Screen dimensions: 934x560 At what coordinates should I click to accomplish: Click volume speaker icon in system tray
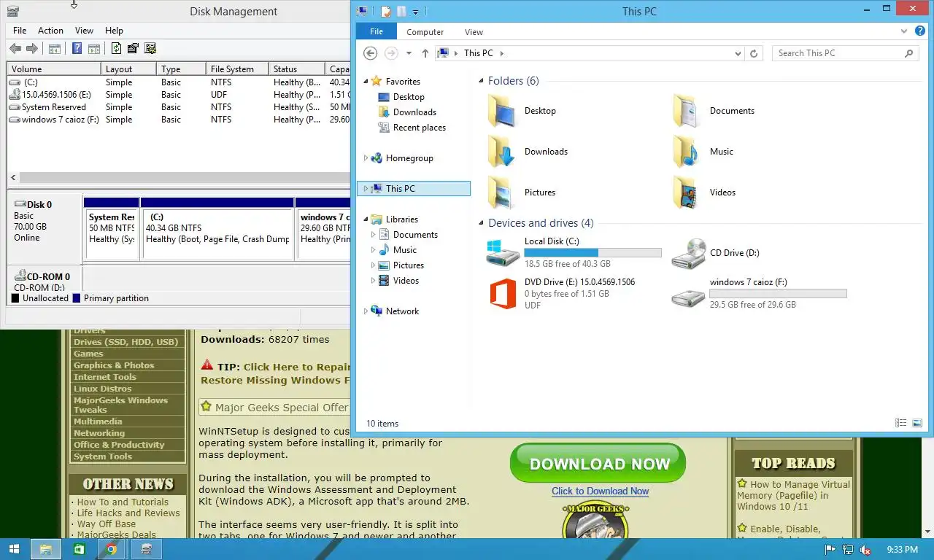click(865, 550)
